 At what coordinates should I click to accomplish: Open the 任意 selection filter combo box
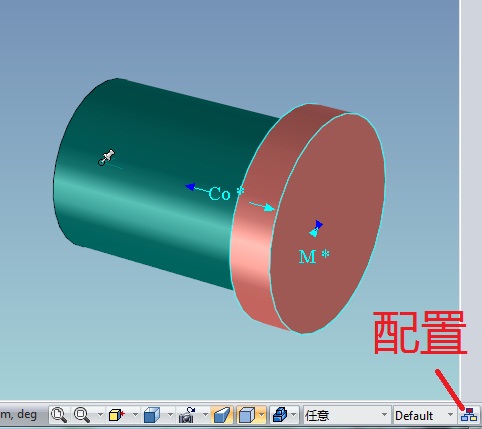click(x=347, y=415)
